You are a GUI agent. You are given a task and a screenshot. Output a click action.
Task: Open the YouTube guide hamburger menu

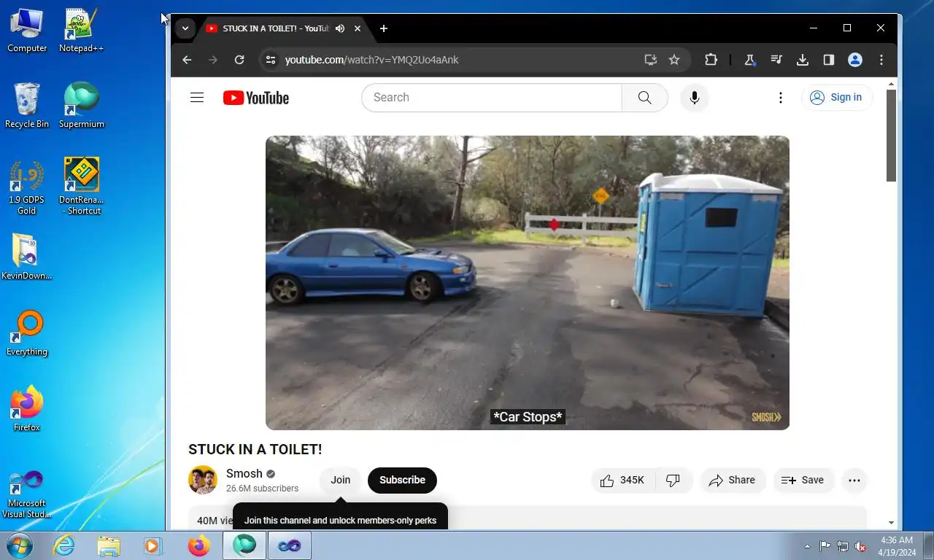[x=197, y=98]
